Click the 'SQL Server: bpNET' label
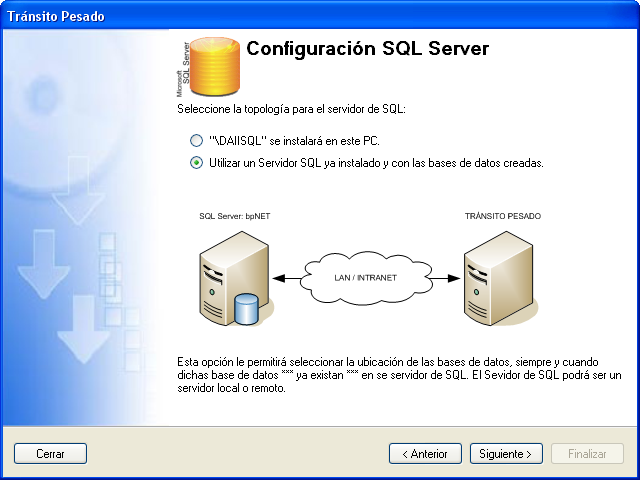 [x=235, y=216]
